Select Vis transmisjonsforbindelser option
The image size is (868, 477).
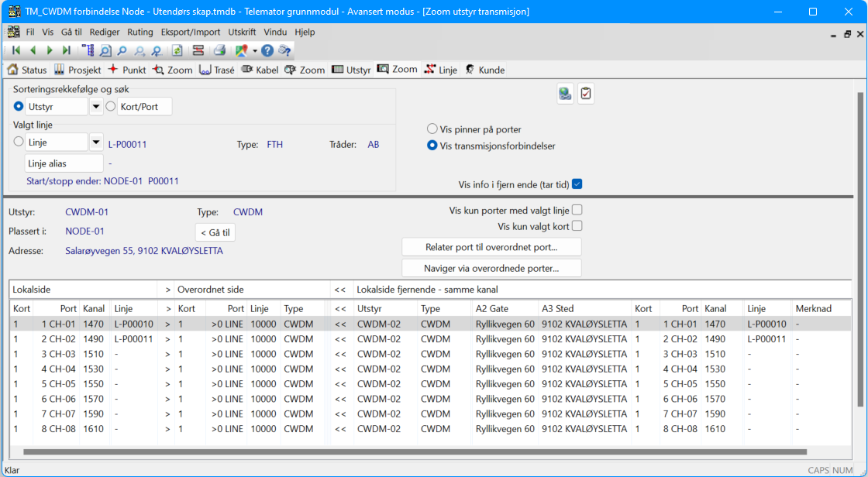point(432,146)
